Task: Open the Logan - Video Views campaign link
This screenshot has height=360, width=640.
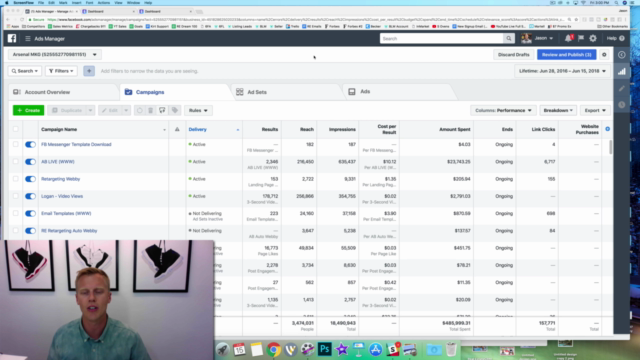Action: pos(62,196)
